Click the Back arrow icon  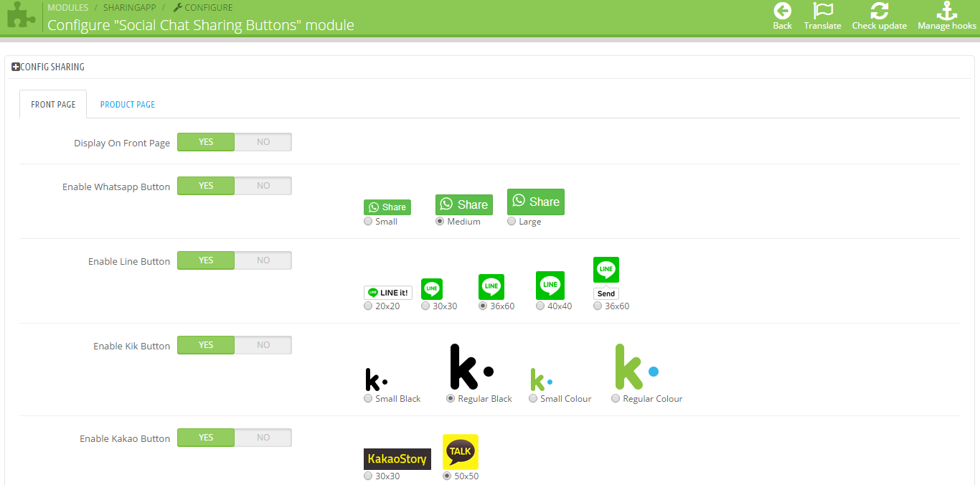[x=782, y=11]
